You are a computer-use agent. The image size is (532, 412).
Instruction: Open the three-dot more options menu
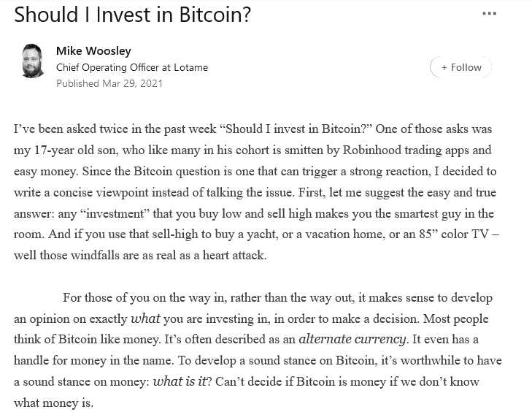pyautogui.click(x=489, y=14)
